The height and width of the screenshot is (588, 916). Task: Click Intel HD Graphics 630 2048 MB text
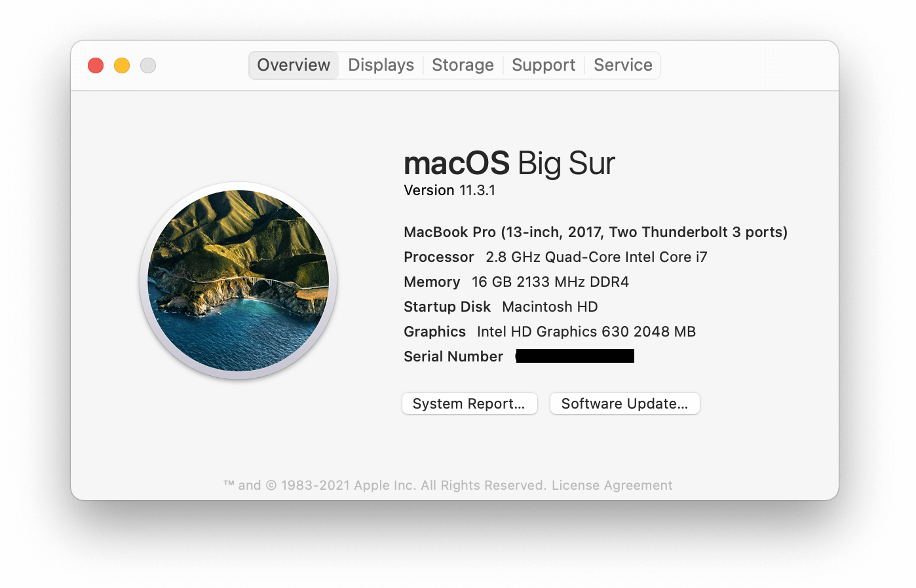(586, 332)
